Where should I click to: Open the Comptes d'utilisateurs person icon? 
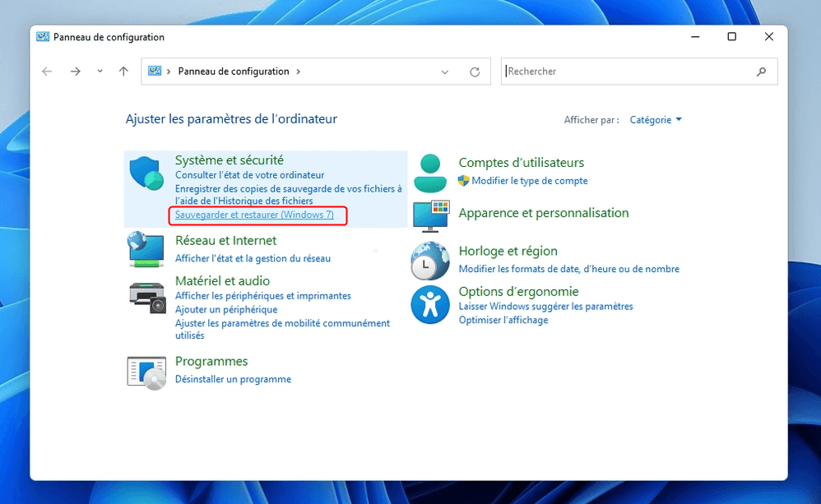click(430, 173)
